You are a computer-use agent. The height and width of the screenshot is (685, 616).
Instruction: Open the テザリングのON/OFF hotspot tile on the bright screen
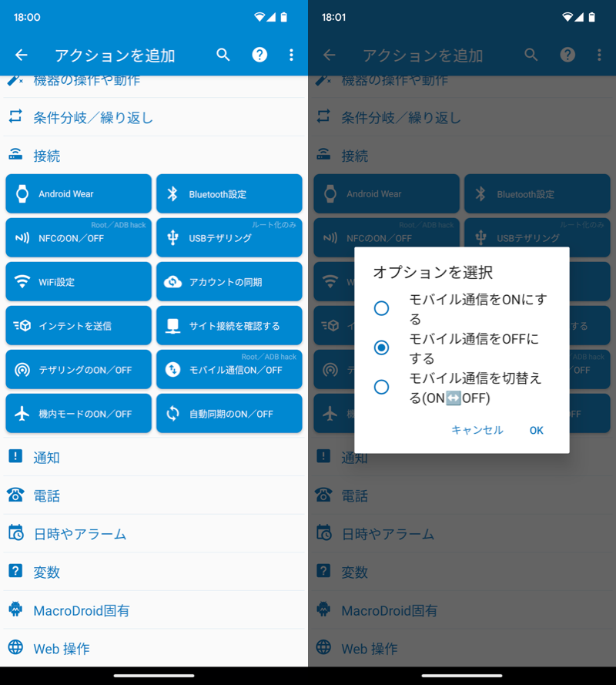79,370
